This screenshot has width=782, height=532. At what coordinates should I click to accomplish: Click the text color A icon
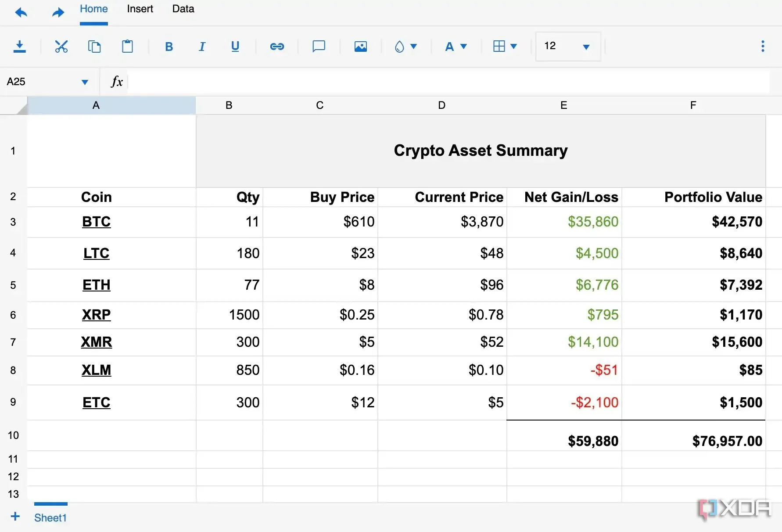point(449,47)
